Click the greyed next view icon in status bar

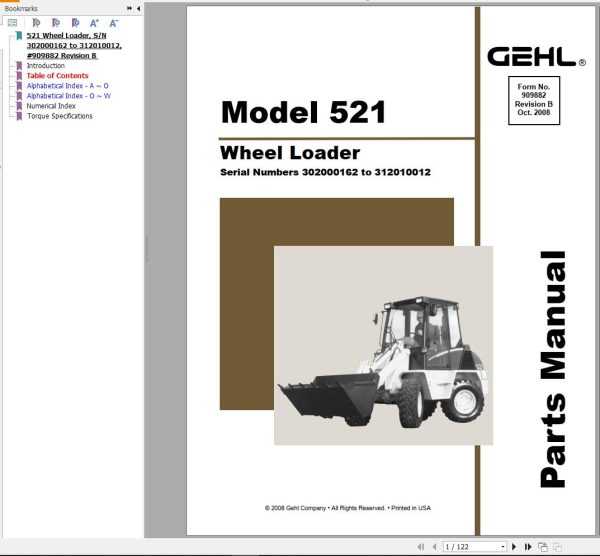point(558,547)
